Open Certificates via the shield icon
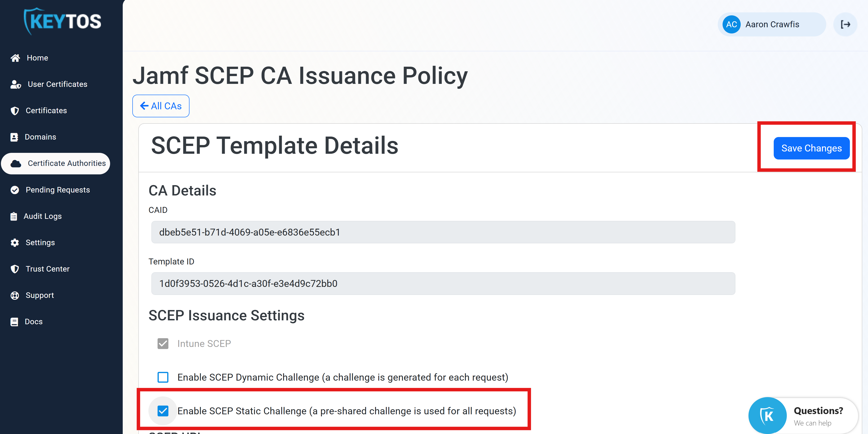Image resolution: width=868 pixels, height=434 pixels. pos(14,110)
